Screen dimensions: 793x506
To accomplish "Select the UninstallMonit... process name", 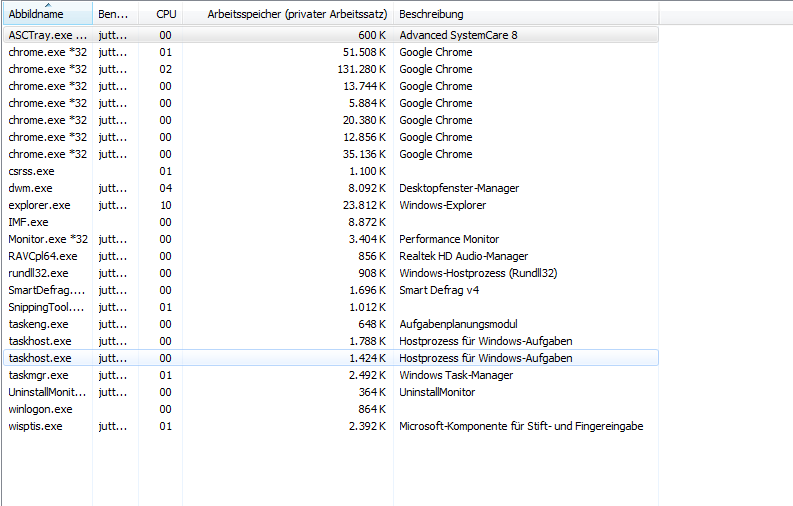I will [x=48, y=392].
